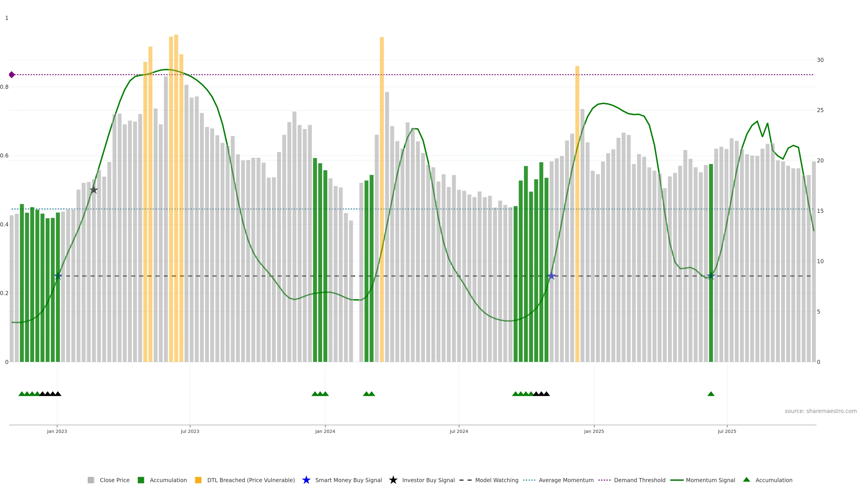Click the green Accumulation legend square
Screen dimensions: 868x488
[141, 480]
